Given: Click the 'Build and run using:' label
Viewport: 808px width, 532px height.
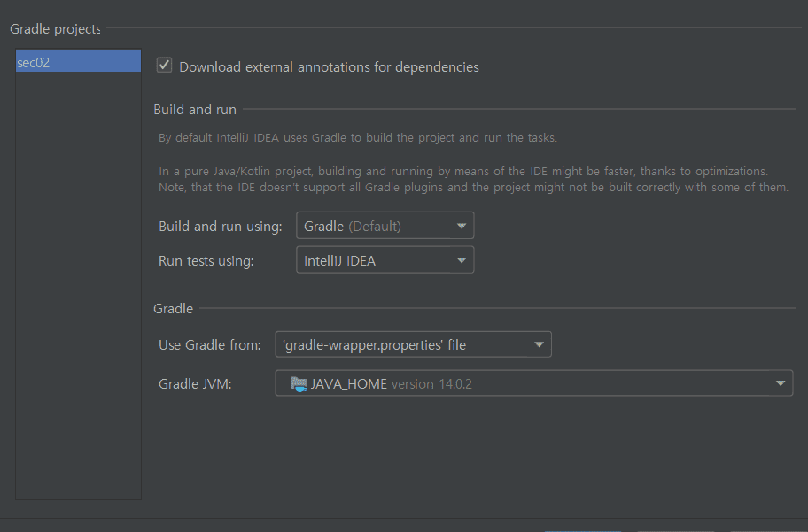Looking at the screenshot, I should tap(221, 226).
